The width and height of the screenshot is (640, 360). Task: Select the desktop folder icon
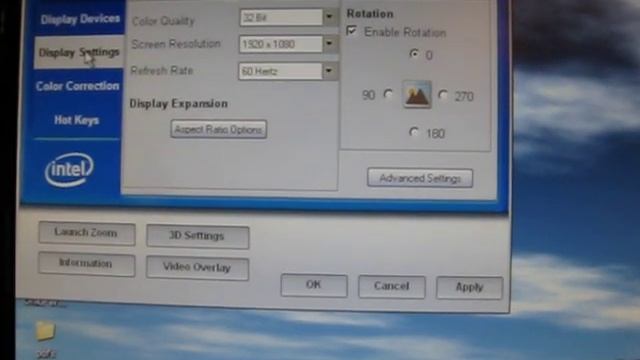tap(45, 331)
